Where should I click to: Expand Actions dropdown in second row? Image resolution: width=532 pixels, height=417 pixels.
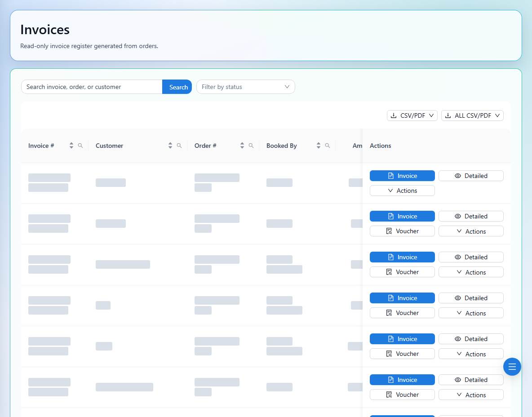tap(471, 231)
